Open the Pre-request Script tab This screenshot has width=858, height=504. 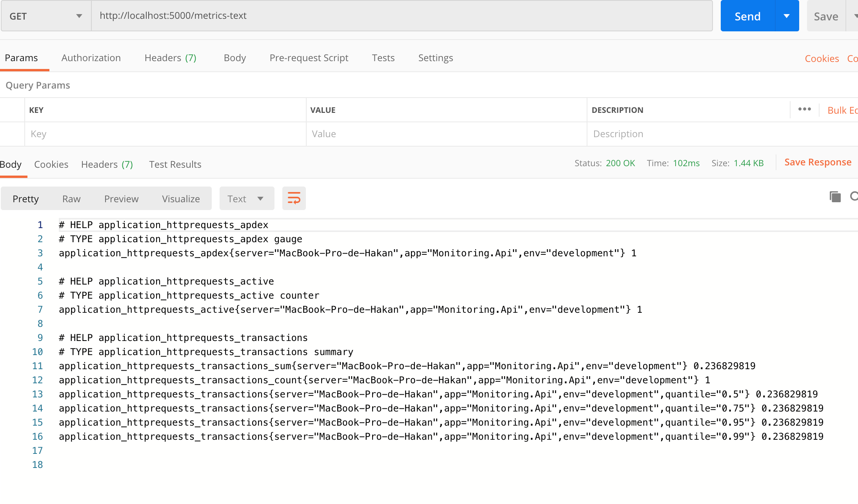(309, 58)
